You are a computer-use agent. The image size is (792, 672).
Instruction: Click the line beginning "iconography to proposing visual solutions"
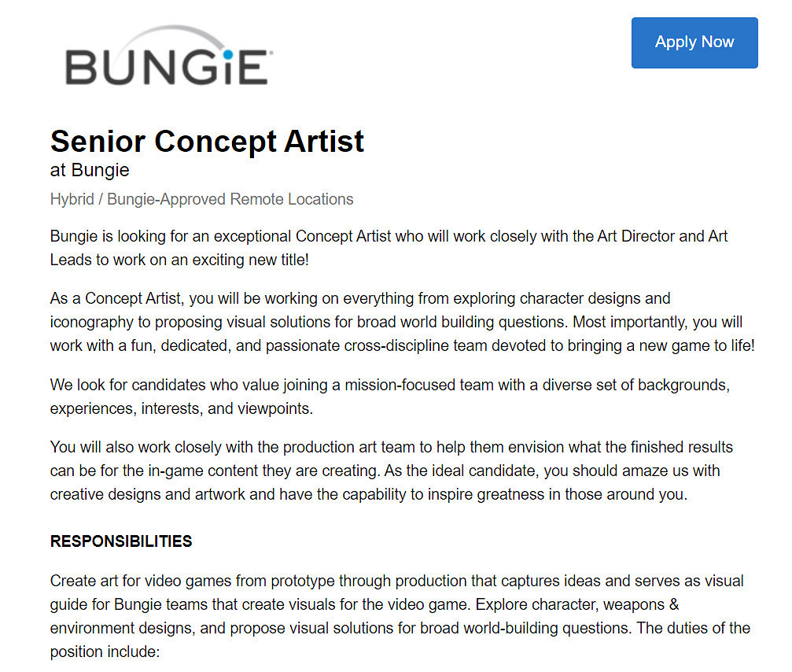pyautogui.click(x=396, y=322)
